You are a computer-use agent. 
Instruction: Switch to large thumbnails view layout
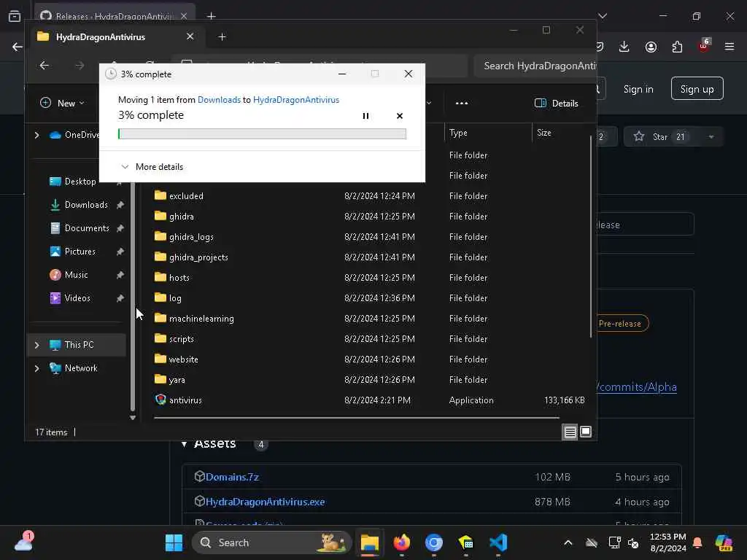(x=586, y=432)
